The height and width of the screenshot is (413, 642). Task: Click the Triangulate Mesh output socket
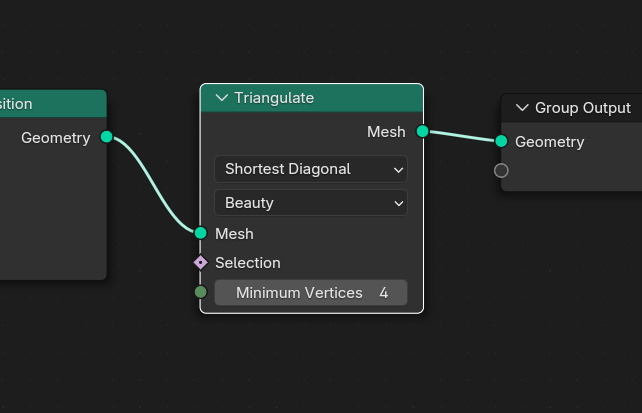(x=423, y=131)
